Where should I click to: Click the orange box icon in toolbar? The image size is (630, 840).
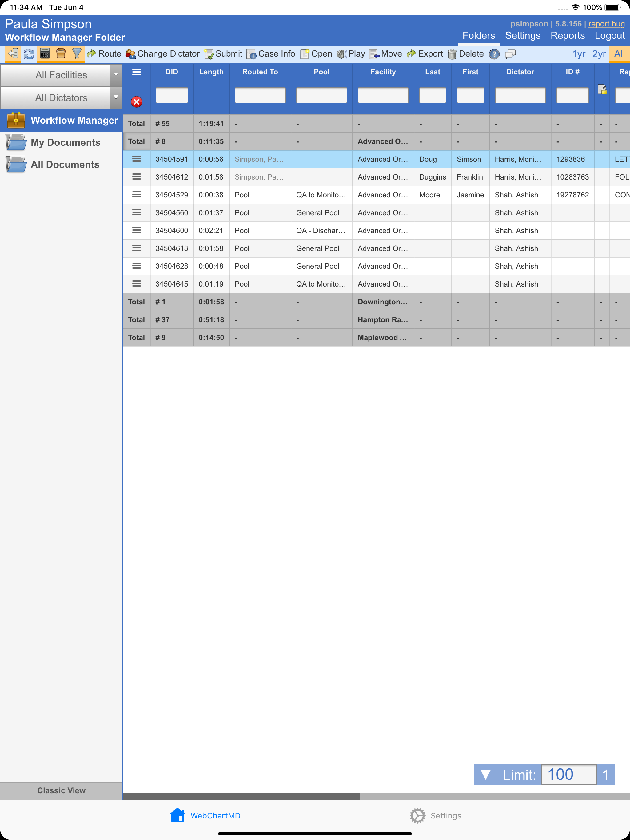pyautogui.click(x=61, y=53)
